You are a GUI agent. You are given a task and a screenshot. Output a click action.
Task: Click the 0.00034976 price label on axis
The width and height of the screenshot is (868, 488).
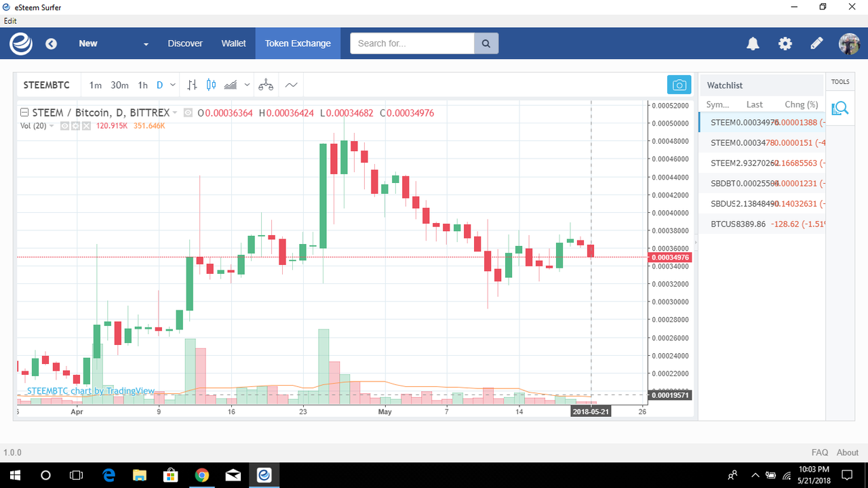[670, 258]
